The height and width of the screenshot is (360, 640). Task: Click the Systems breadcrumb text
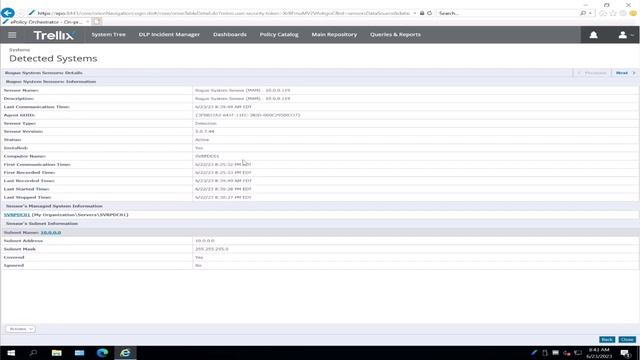click(x=20, y=50)
